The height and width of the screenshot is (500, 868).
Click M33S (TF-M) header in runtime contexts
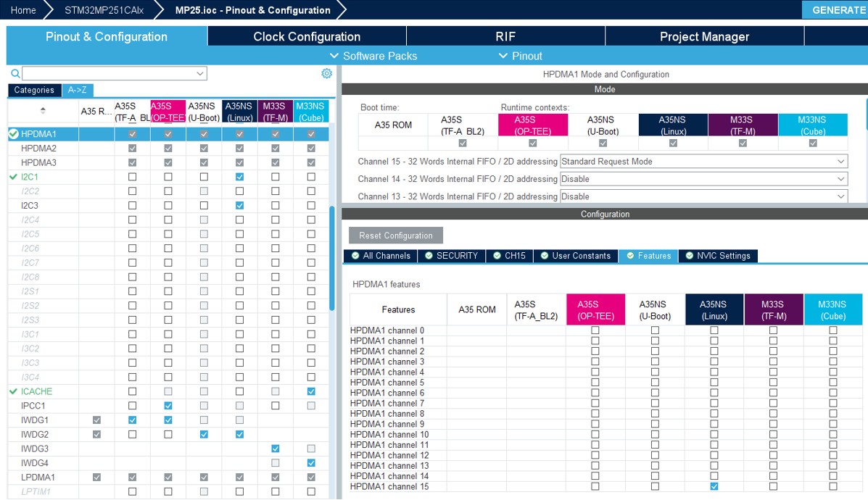(x=743, y=125)
